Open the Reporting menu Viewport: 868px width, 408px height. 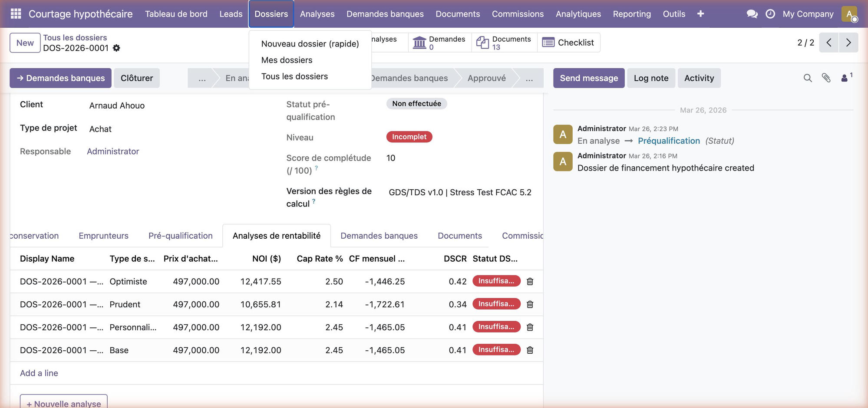(x=632, y=14)
